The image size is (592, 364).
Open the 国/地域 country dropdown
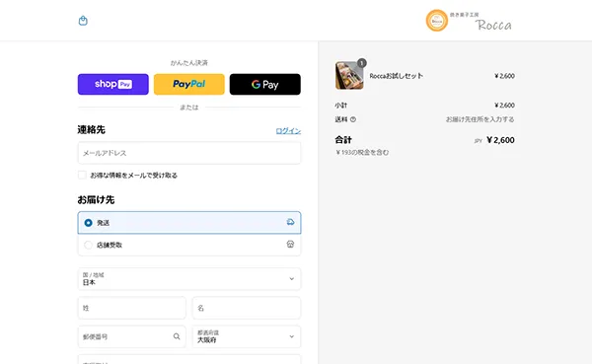(189, 279)
